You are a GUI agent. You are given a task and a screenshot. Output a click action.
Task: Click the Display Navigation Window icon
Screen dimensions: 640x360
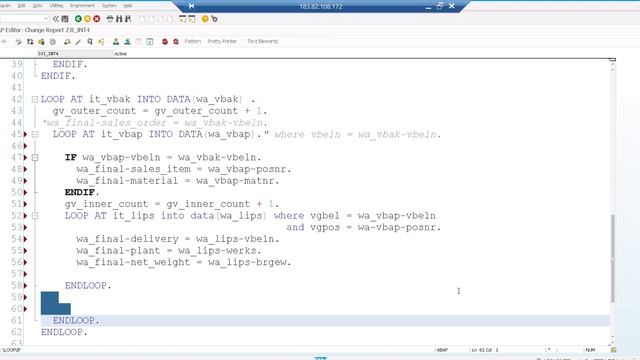tap(127, 42)
